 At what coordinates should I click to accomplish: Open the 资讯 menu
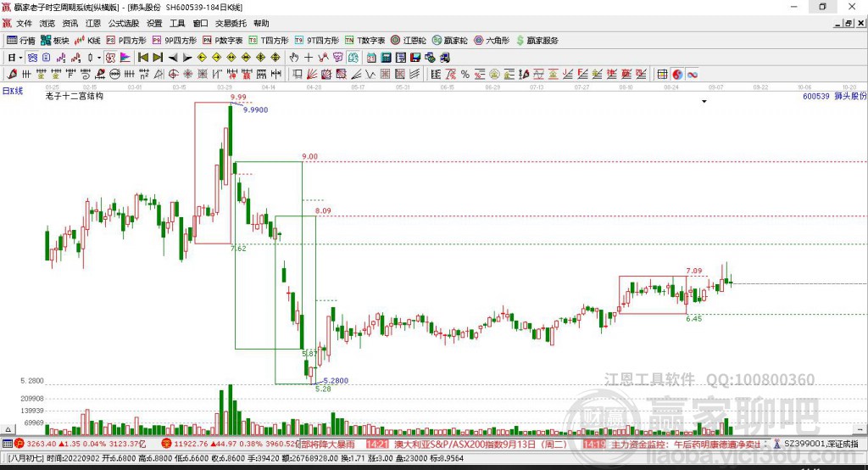[70, 23]
